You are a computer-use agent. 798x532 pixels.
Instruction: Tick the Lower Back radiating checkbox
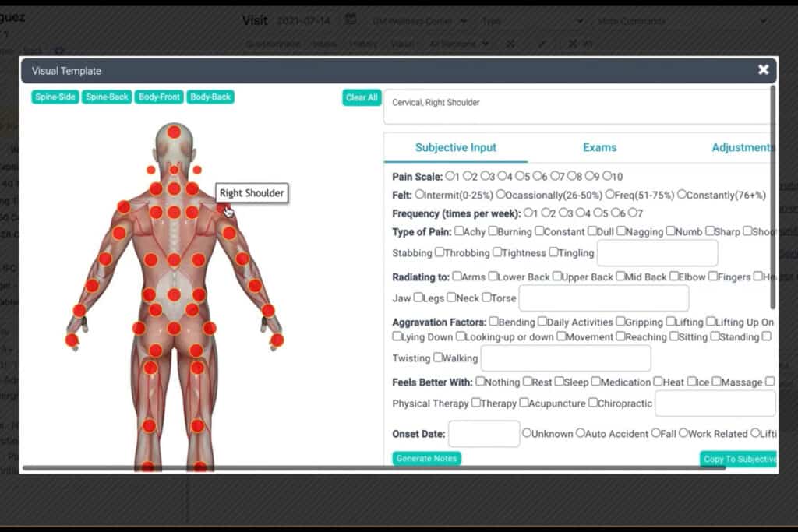493,277
